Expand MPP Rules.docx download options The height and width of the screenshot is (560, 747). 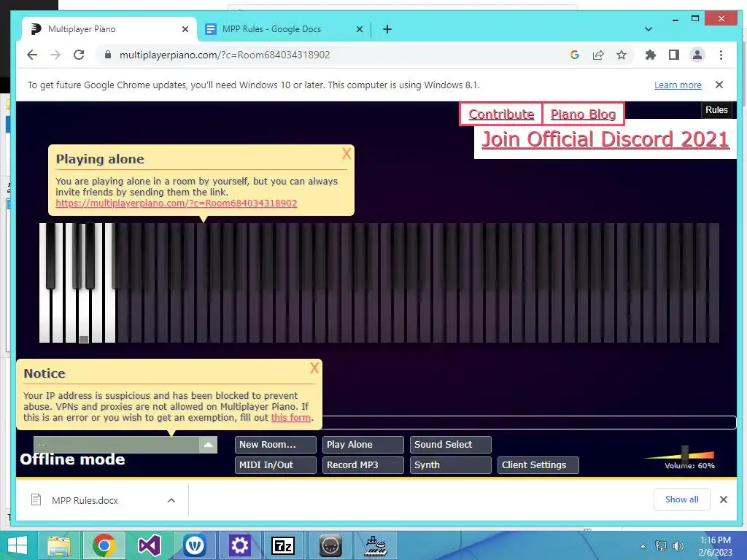(171, 500)
